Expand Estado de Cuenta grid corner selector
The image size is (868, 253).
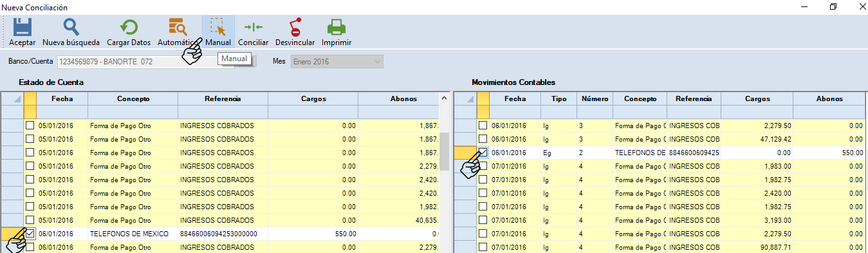click(12, 98)
